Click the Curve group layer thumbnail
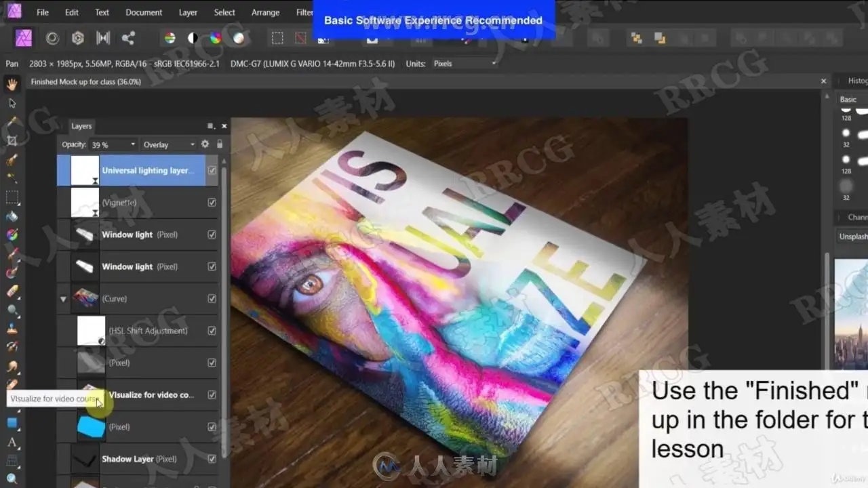Screen dimensions: 868x488 click(x=85, y=299)
